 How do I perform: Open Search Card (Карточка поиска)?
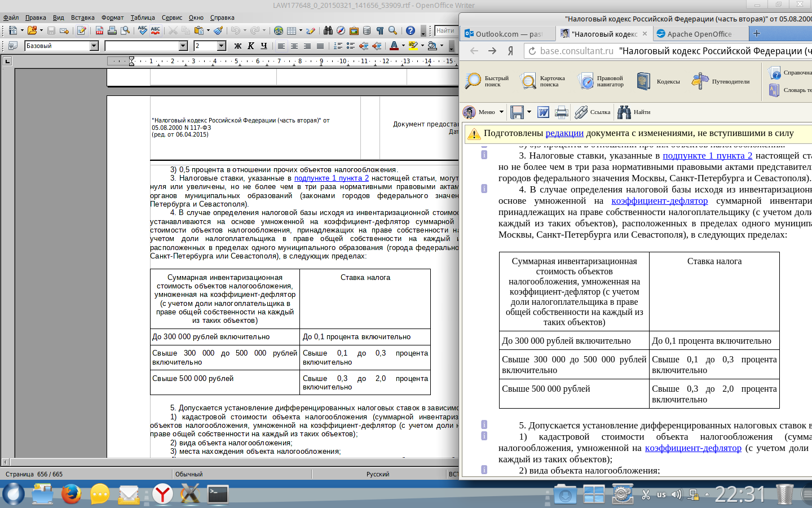pos(542,81)
